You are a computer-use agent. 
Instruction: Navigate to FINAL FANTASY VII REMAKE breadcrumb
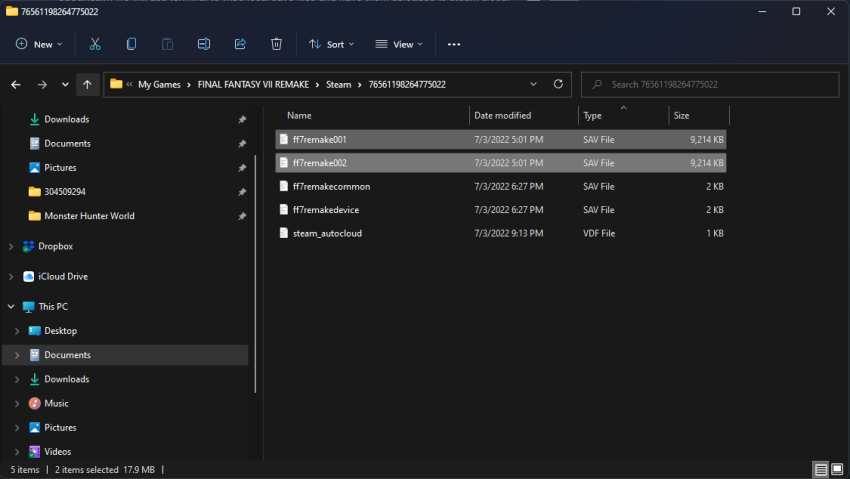(257, 85)
